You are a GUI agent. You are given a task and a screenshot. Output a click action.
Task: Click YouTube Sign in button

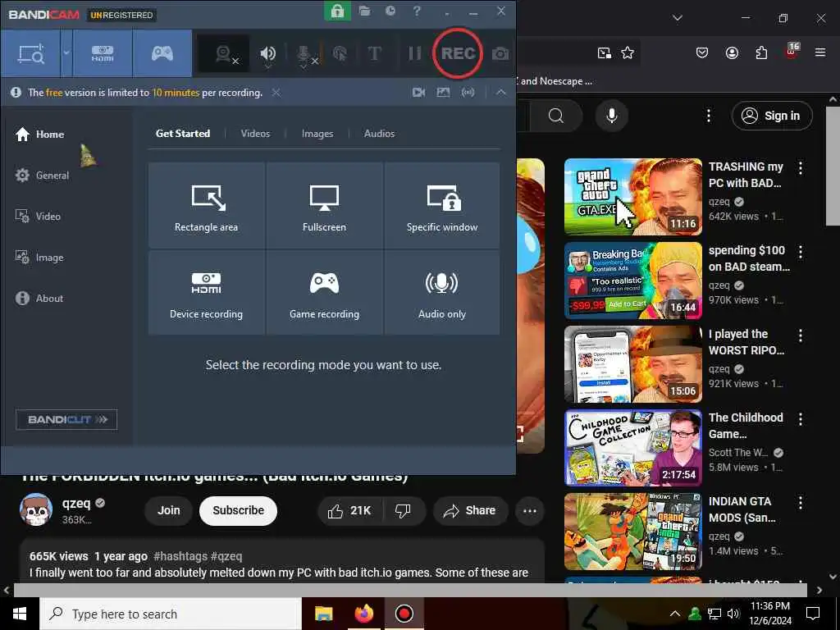[x=772, y=116]
